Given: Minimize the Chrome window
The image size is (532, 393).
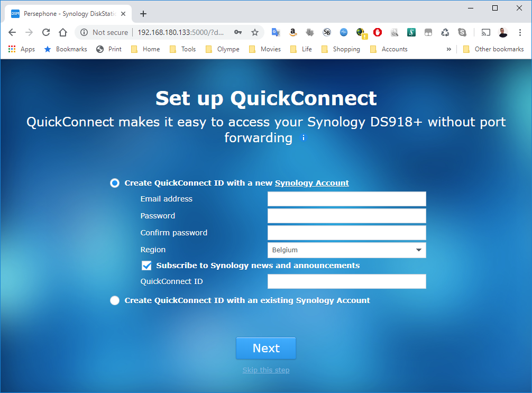Looking at the screenshot, I should [471, 8].
